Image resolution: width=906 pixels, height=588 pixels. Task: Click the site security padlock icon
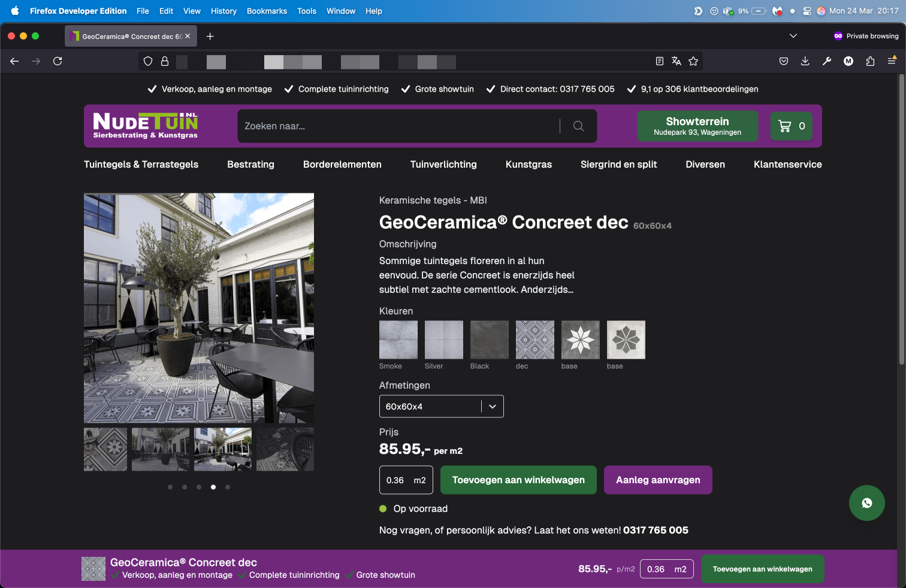pyautogui.click(x=165, y=61)
